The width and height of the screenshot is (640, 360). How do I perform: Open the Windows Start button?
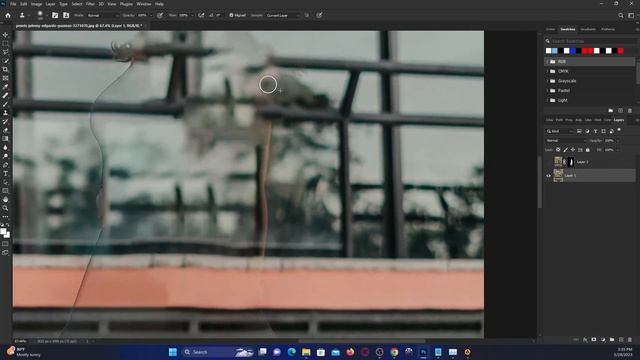point(173,352)
